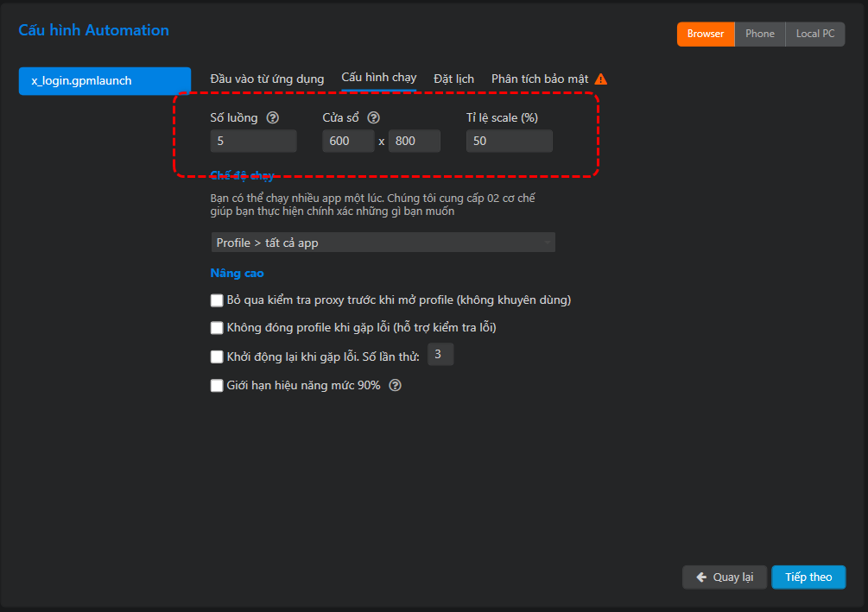Click help icon for Giới hạn hiệu năng
The image size is (868, 612).
click(x=396, y=386)
